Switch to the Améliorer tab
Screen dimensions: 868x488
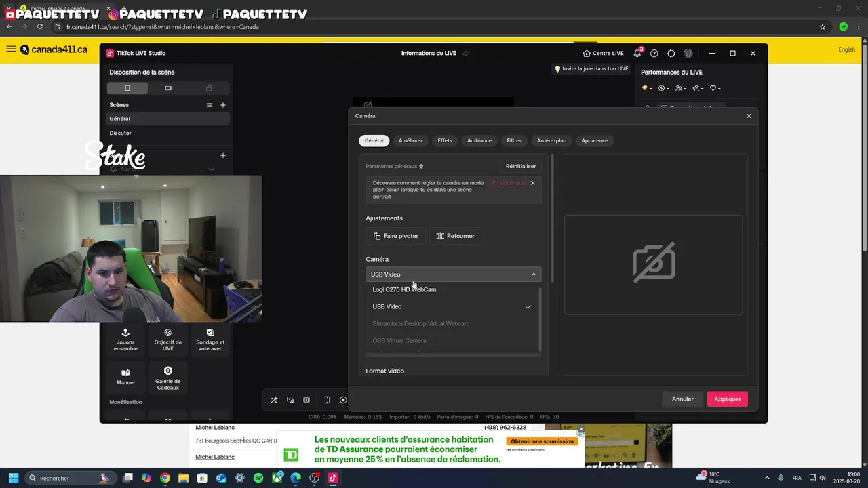pos(411,140)
